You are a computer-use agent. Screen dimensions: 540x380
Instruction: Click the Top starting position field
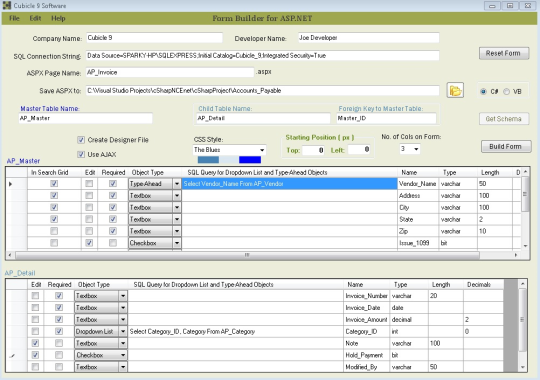[x=313, y=150]
